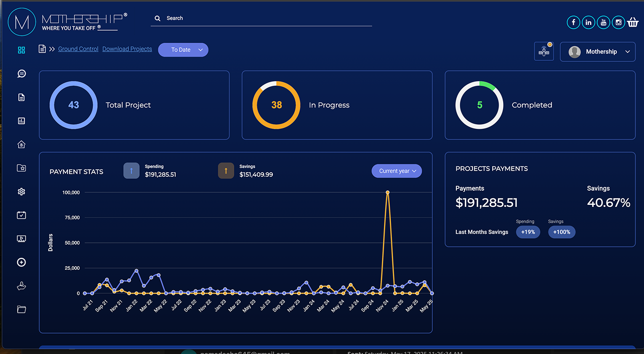
Task: Click the green Completed progress ring
Action: [x=479, y=105]
